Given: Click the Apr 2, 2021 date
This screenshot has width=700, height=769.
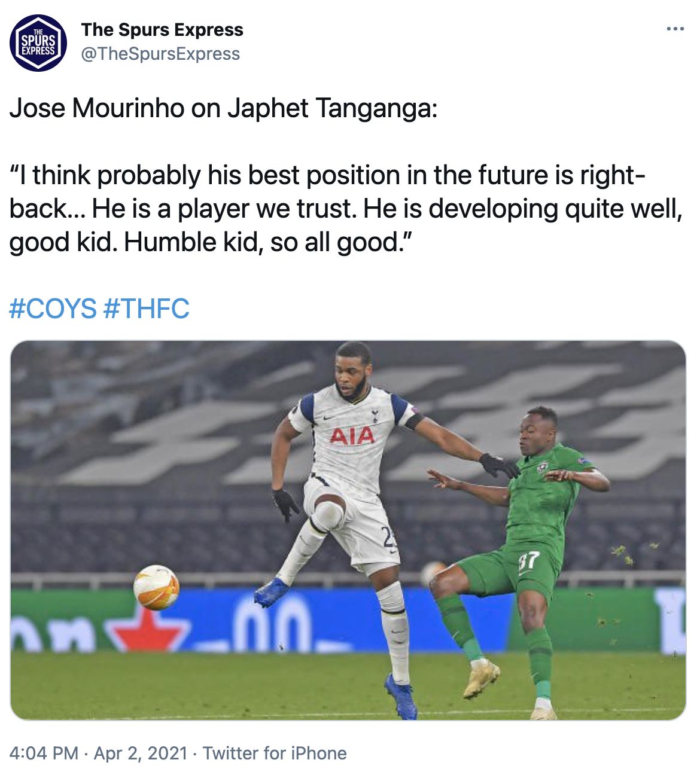Looking at the screenshot, I should [x=141, y=753].
